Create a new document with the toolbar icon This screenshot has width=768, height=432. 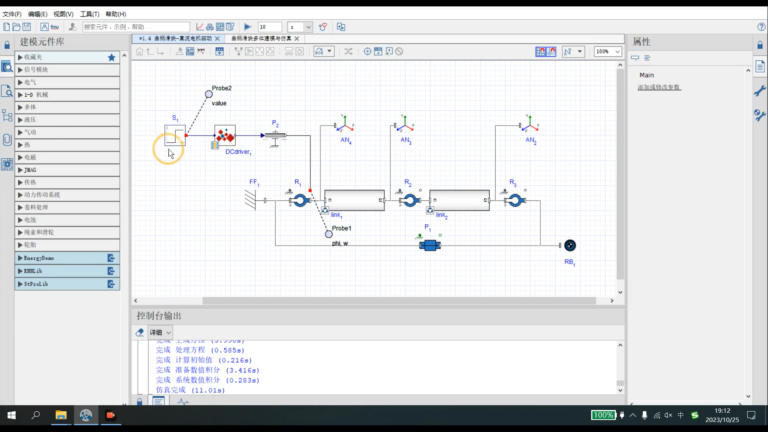pyautogui.click(x=7, y=27)
